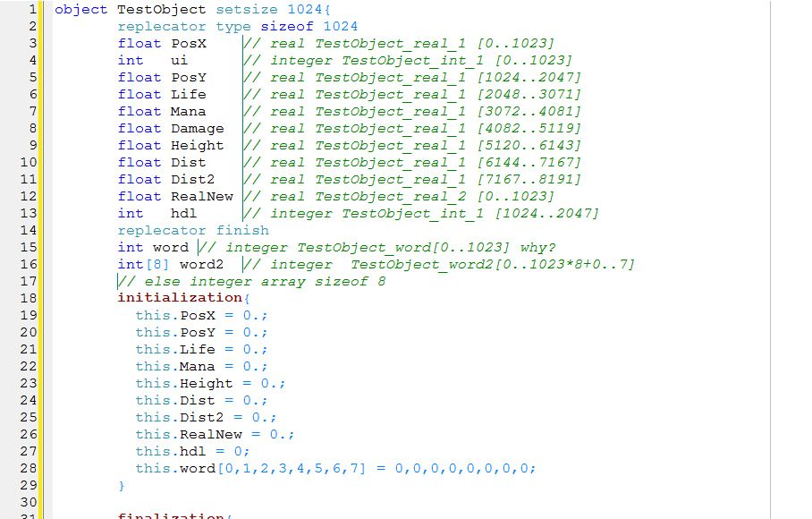The height and width of the screenshot is (519, 812).
Task: Click index list [0,1,2,3,4,5,6,7] on line 28
Action: pos(292,468)
